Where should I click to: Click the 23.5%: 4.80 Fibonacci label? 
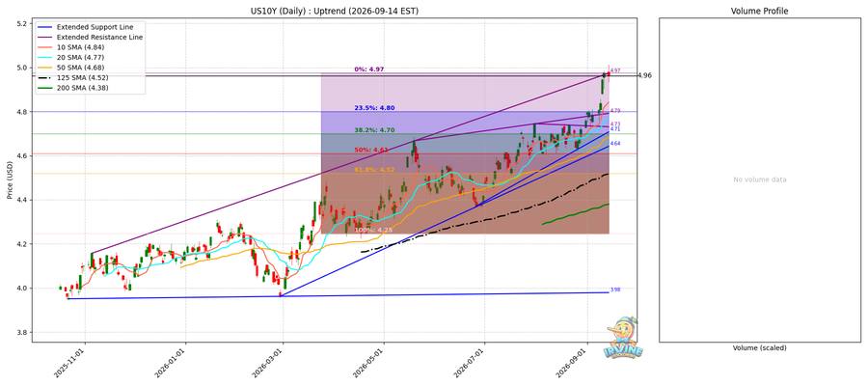[374, 108]
